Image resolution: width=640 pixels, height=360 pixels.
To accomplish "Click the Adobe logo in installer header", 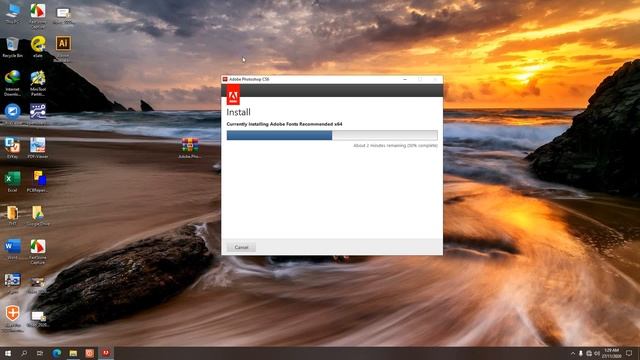I will tap(233, 95).
